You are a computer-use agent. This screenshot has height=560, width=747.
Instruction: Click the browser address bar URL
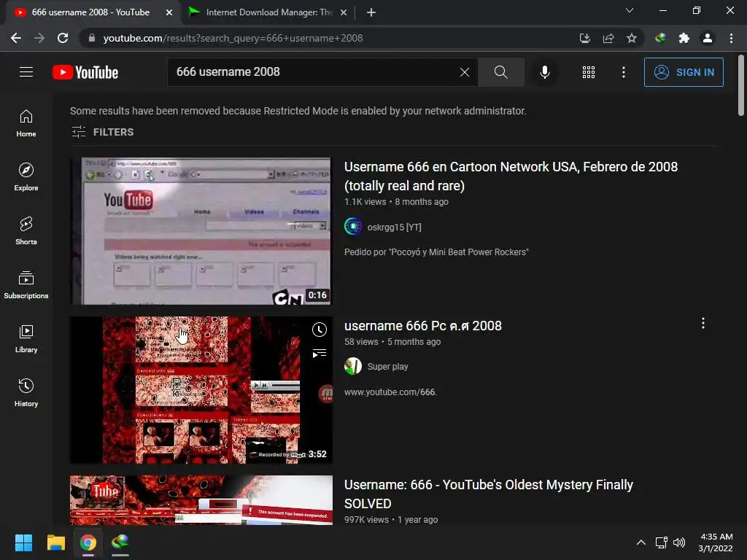233,38
